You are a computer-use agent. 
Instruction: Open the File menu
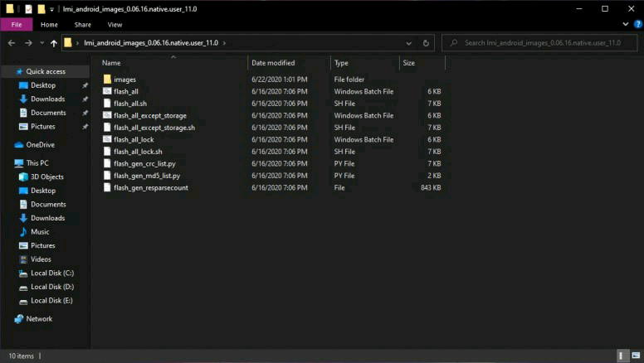pos(17,25)
